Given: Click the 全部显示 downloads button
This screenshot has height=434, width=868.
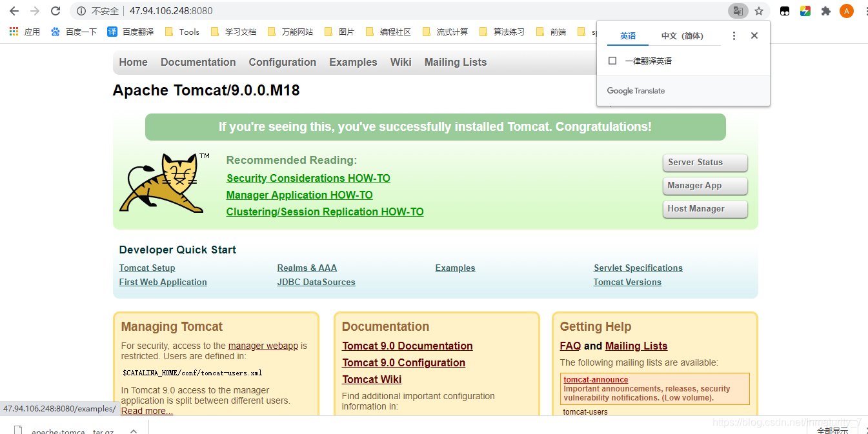Looking at the screenshot, I should [x=833, y=430].
